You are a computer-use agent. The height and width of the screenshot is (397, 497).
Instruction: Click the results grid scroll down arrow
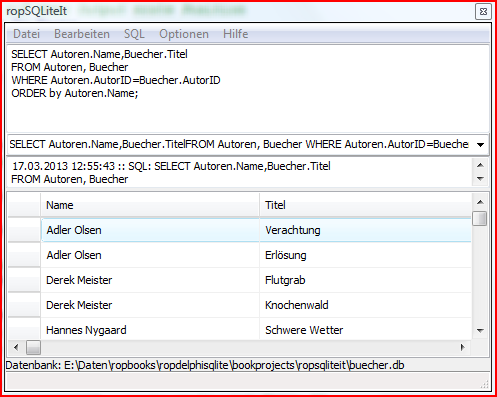[x=480, y=331]
